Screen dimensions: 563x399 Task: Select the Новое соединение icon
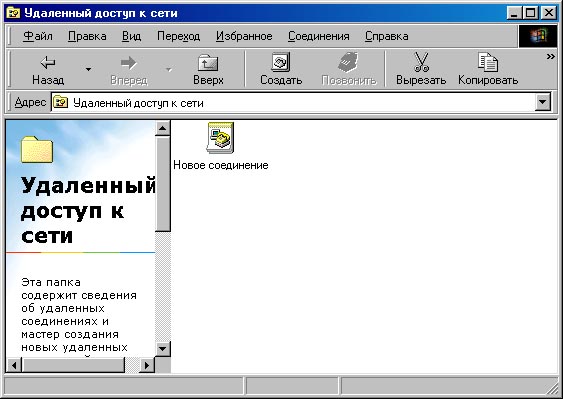click(220, 138)
